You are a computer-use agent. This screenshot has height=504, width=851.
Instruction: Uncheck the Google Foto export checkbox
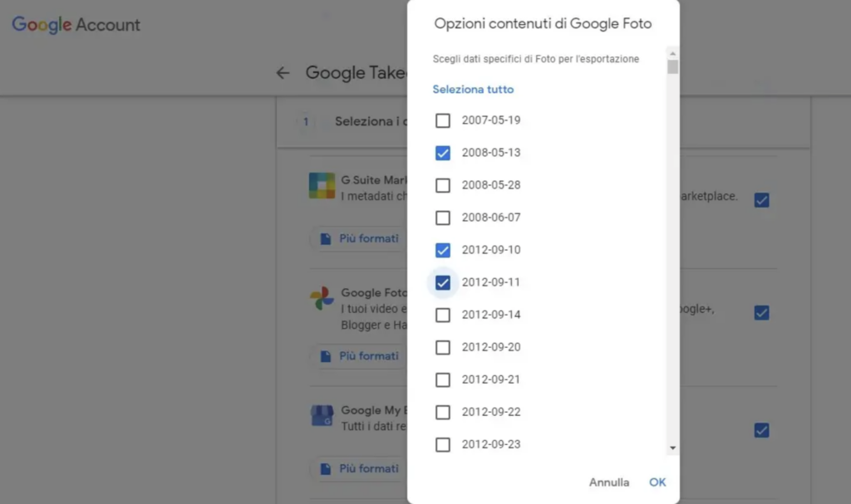[761, 313]
